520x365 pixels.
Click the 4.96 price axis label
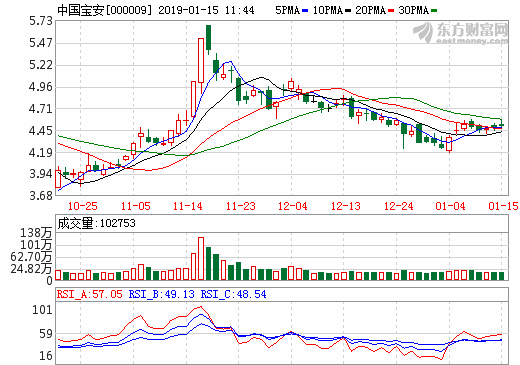pos(41,87)
